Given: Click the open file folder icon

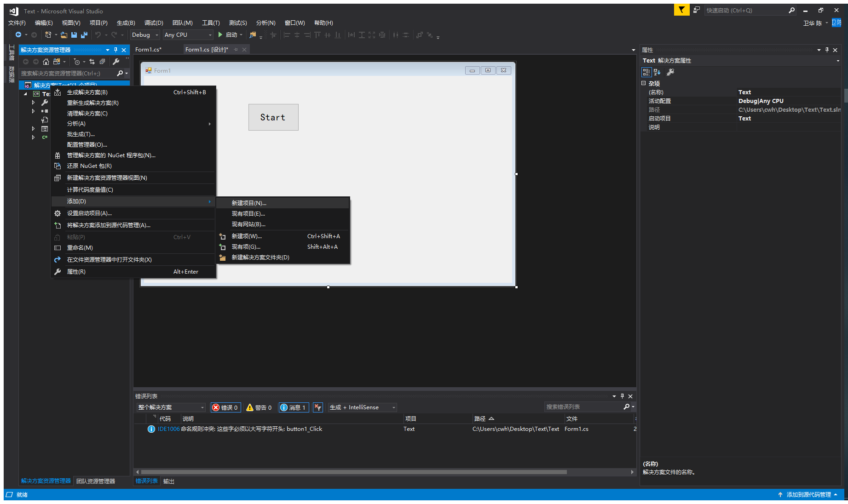Looking at the screenshot, I should 64,35.
